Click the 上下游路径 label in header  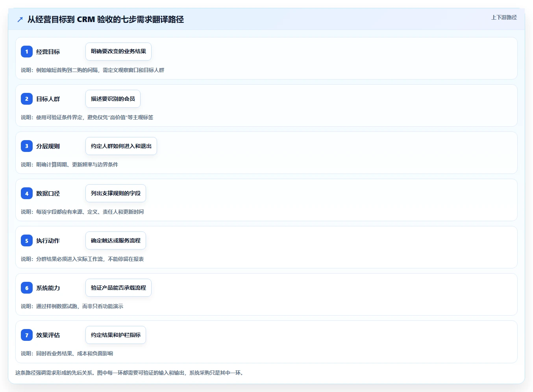coord(504,17)
